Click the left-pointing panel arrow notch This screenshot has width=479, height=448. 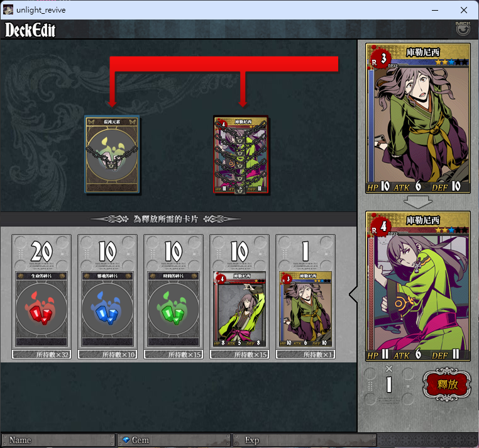point(353,294)
